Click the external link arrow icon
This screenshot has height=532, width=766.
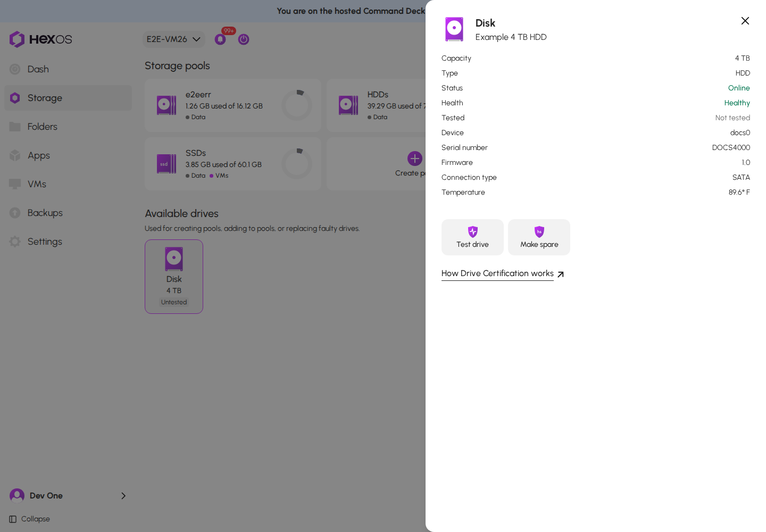pyautogui.click(x=561, y=275)
